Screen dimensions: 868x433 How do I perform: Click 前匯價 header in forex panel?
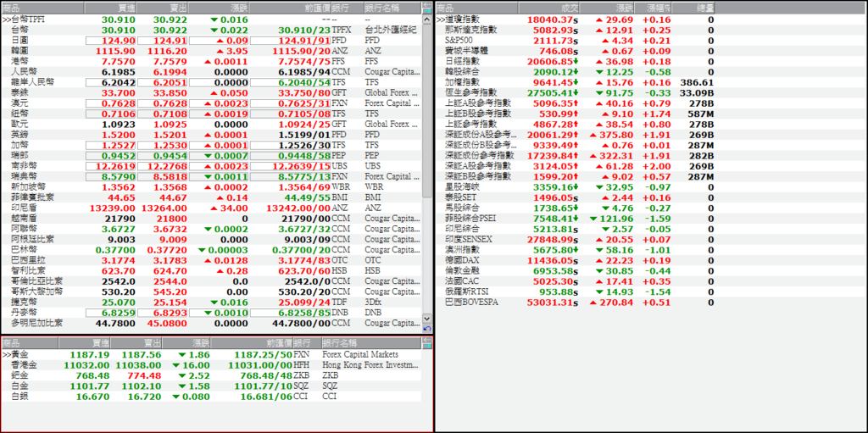[x=292, y=8]
